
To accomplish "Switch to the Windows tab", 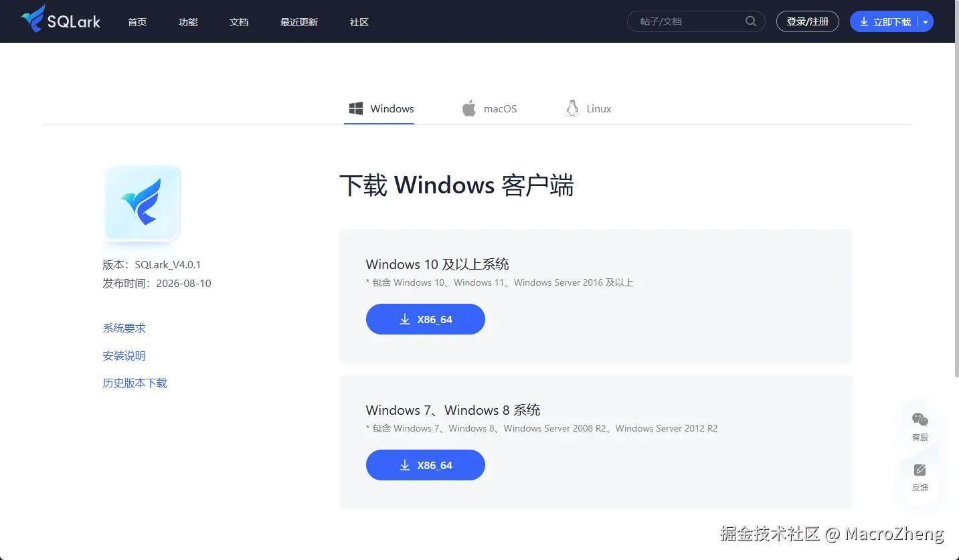I will (x=379, y=108).
